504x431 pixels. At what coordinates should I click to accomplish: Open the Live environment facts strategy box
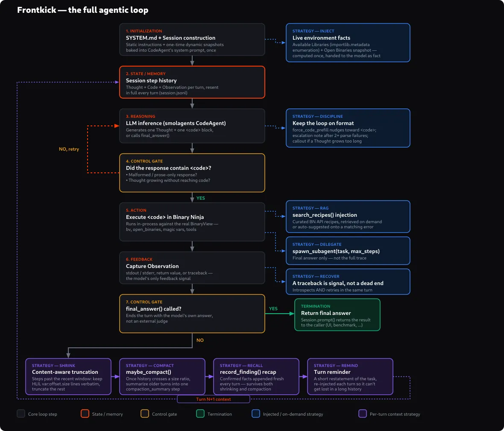tap(348, 42)
